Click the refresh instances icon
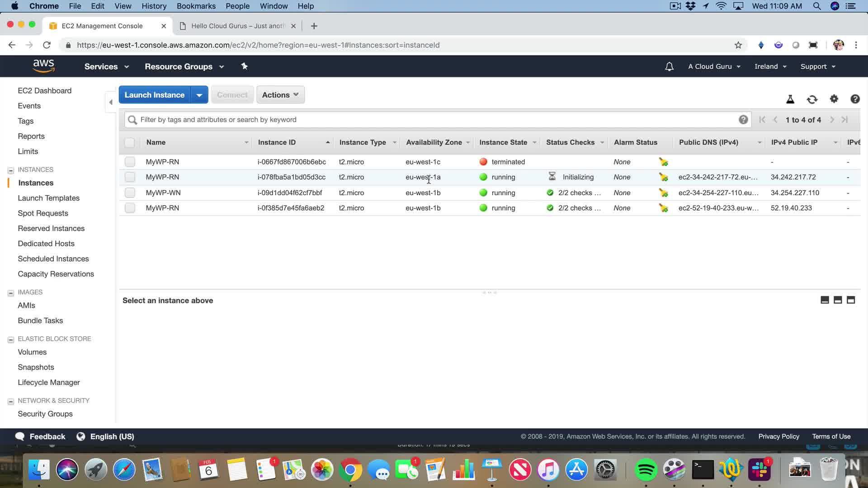The image size is (868, 488). pos(812,99)
